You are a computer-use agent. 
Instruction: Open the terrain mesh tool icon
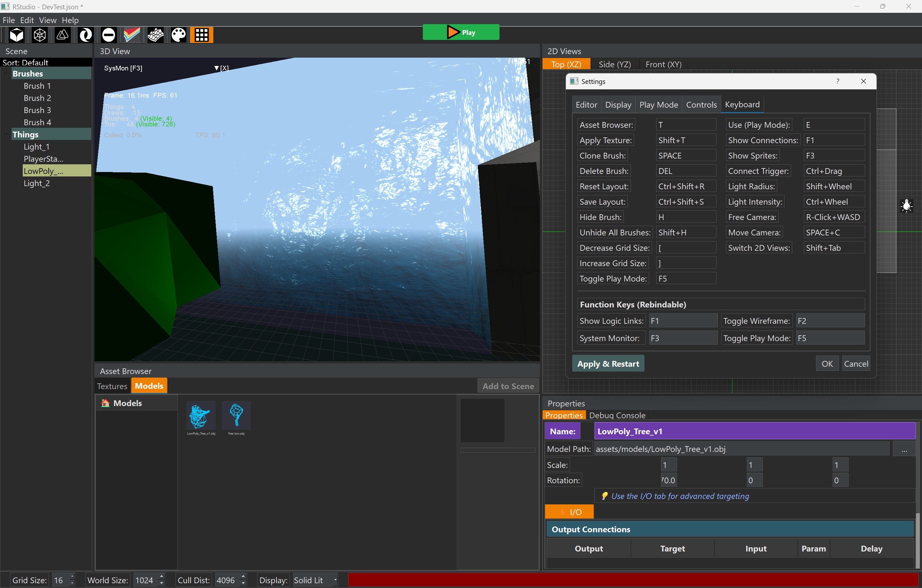155,35
